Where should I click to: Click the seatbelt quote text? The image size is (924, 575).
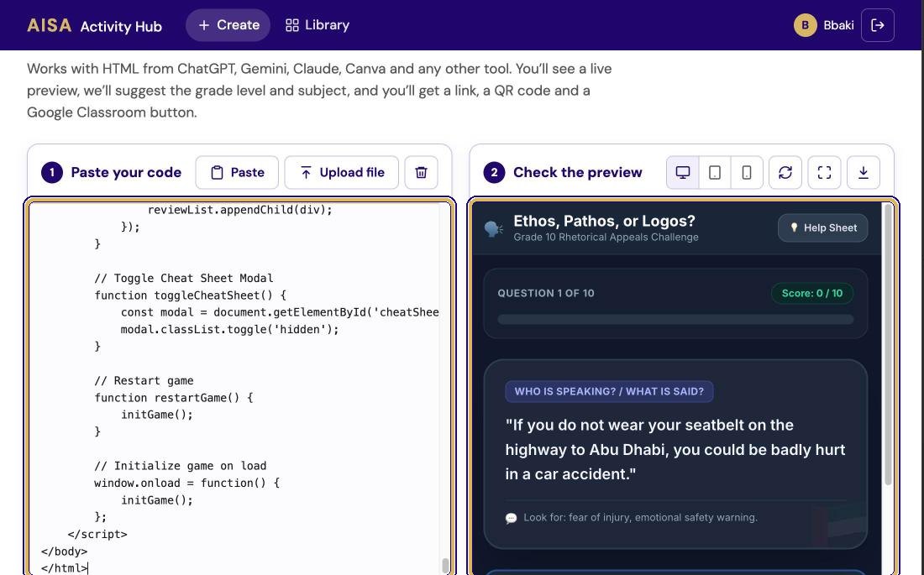(x=675, y=450)
